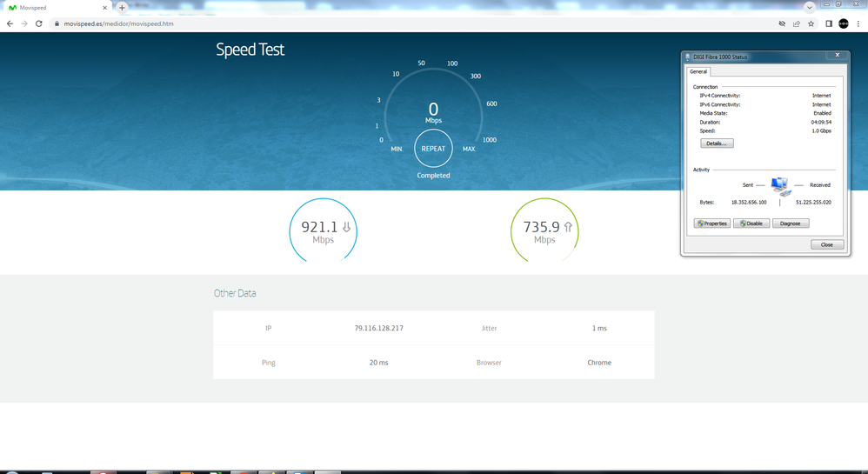Click the MAX. gauge label

(x=469, y=150)
